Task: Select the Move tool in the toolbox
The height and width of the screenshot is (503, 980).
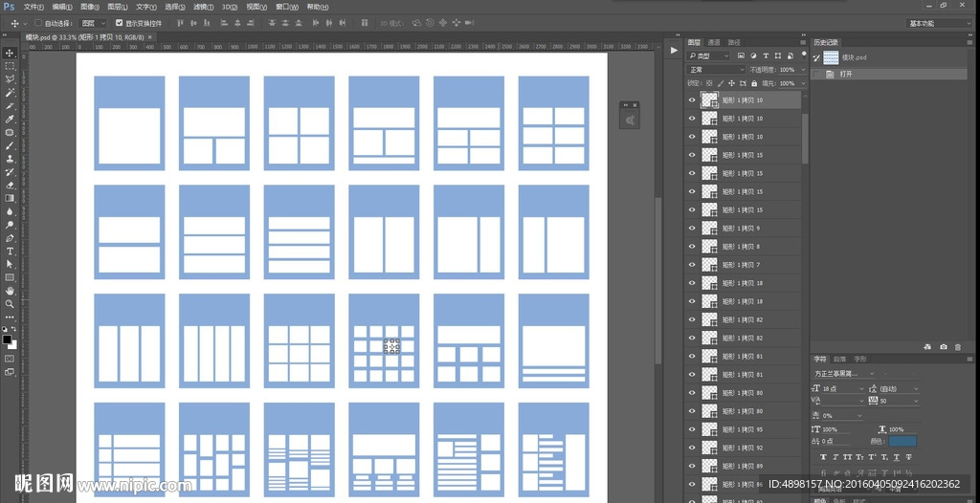Action: (10, 53)
